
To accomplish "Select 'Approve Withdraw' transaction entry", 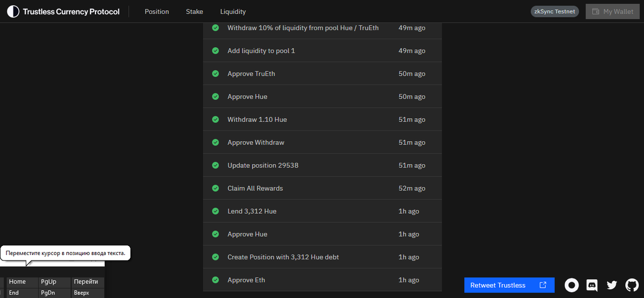I will pyautogui.click(x=323, y=142).
